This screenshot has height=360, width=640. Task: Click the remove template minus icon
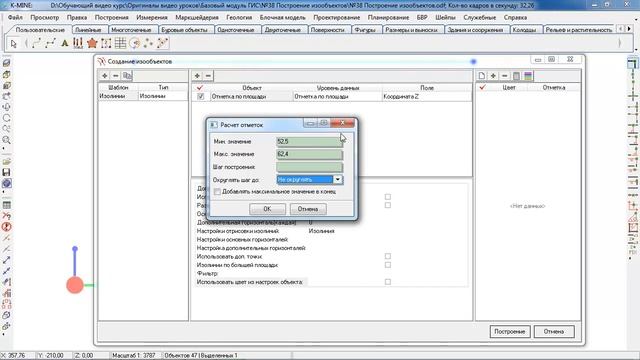pos(116,76)
